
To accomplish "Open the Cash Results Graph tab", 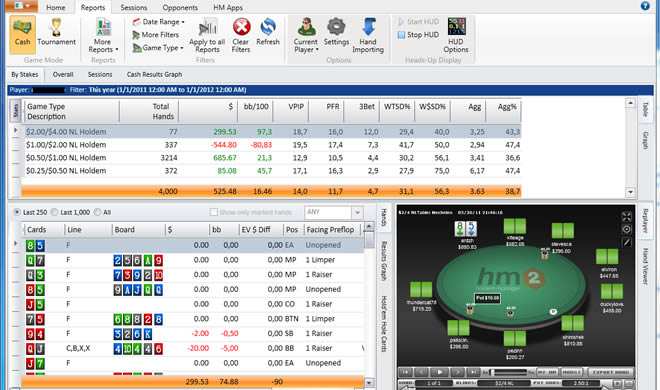I will click(154, 74).
